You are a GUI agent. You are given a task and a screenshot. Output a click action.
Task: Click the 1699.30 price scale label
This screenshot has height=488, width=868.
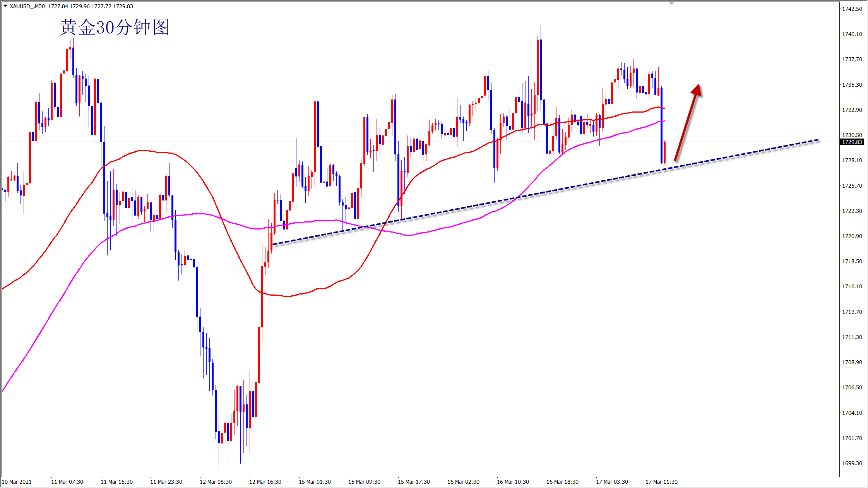click(852, 463)
